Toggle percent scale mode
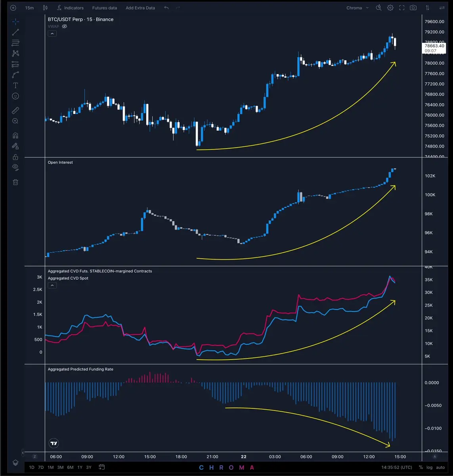The image size is (453, 476). pos(421,468)
